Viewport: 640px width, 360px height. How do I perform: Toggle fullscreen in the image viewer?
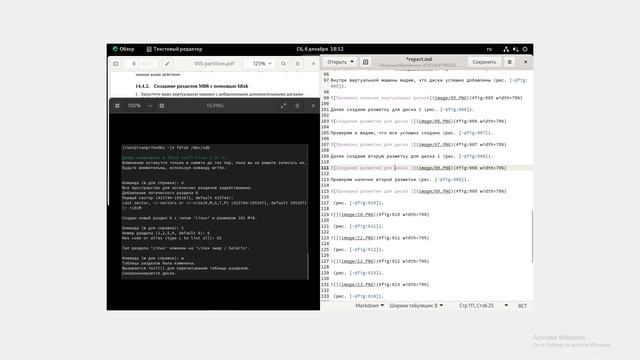click(x=283, y=106)
